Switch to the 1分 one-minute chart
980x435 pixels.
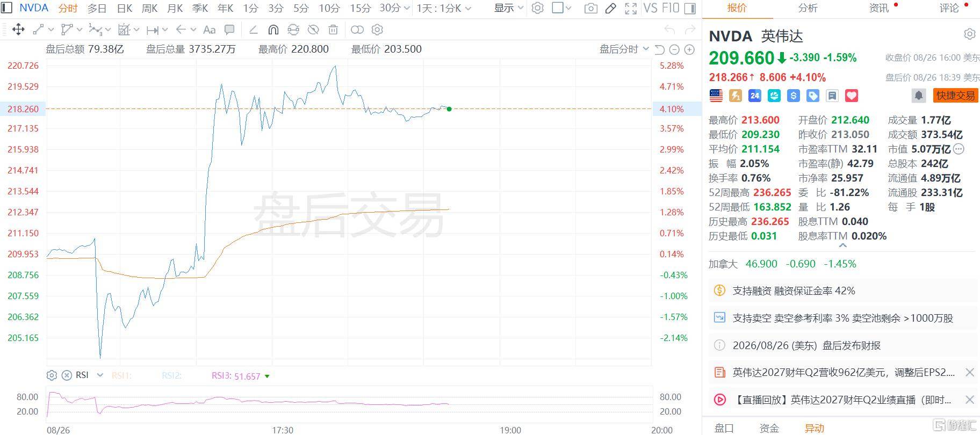[250, 8]
